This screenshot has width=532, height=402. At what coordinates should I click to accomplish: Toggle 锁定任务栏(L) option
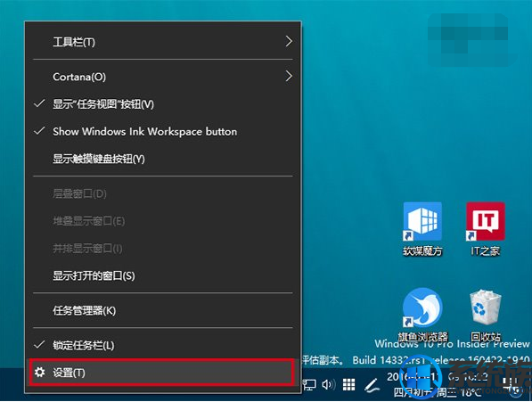click(x=163, y=345)
